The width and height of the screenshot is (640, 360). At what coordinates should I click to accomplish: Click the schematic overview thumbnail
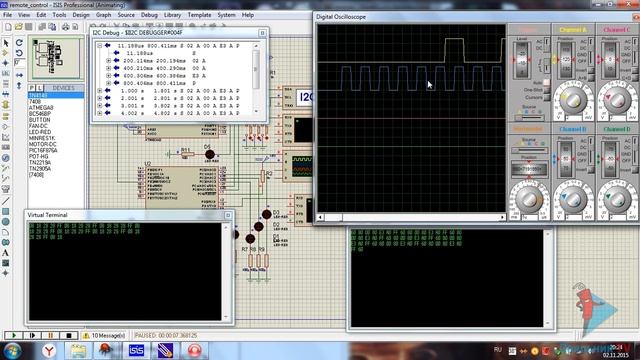[x=56, y=57]
